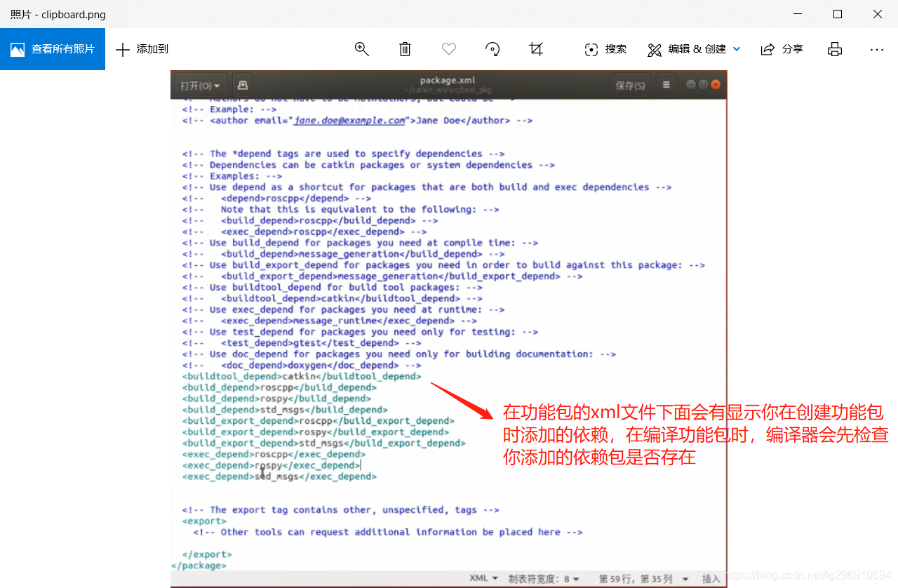Click the zoom magnifier icon in Photos toolbar

coord(362,49)
